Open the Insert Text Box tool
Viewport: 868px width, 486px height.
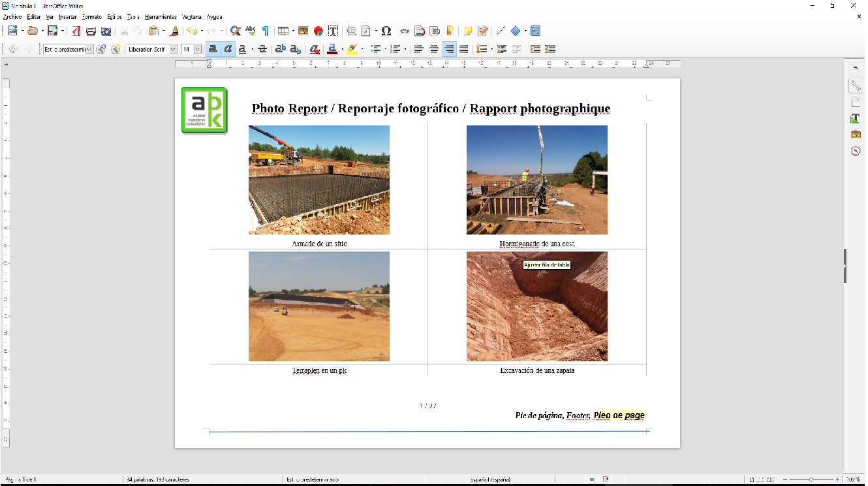[332, 30]
